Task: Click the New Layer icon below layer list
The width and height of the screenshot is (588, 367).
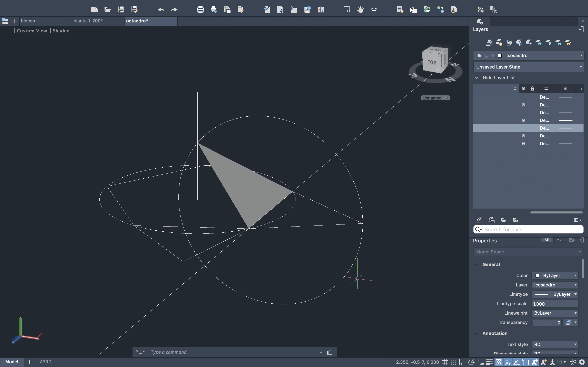Action: click(x=479, y=220)
